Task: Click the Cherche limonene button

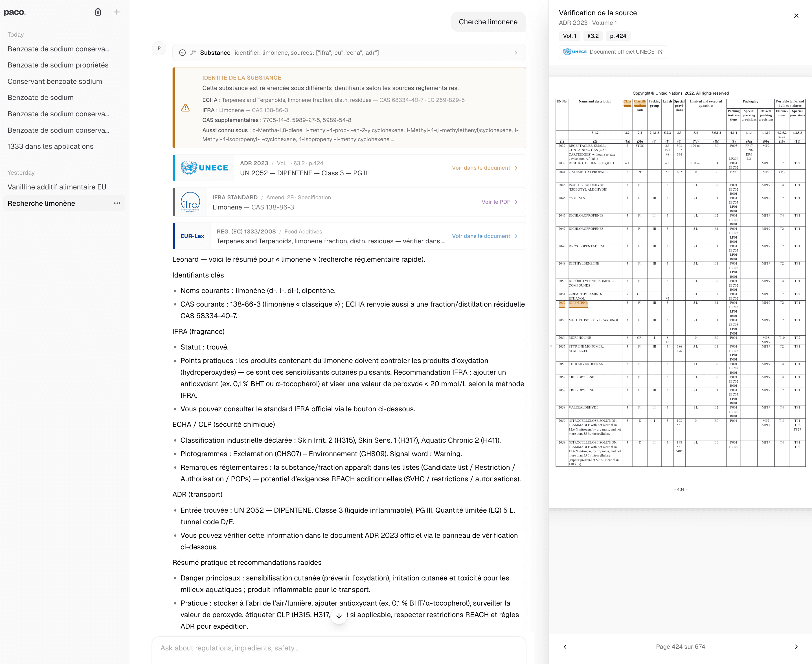Action: (488, 22)
